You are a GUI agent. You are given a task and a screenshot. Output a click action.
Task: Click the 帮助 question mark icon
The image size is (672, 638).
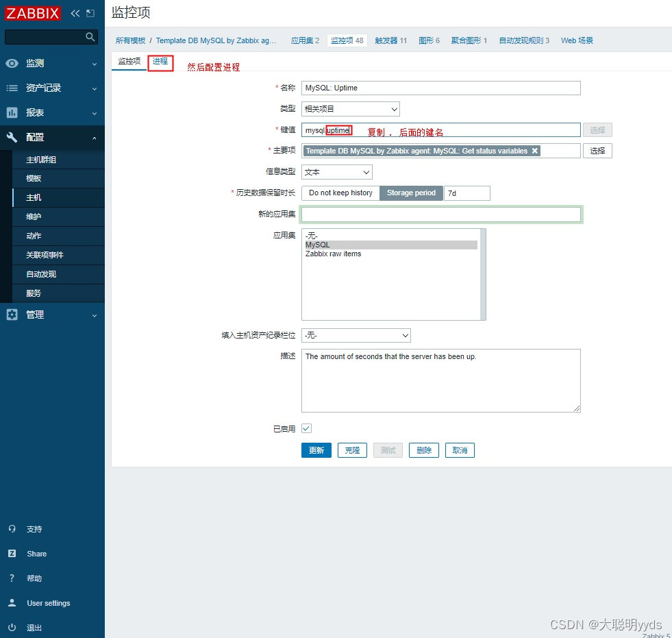click(12, 578)
